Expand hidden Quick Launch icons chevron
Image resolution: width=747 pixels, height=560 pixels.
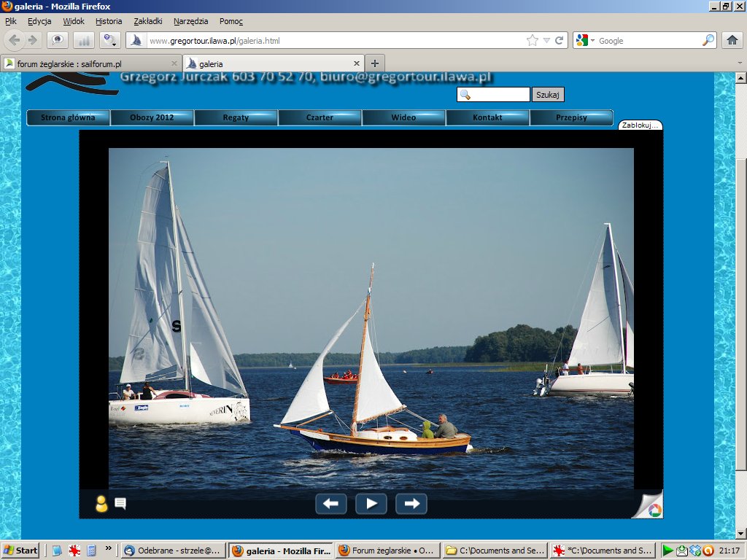pos(109,548)
